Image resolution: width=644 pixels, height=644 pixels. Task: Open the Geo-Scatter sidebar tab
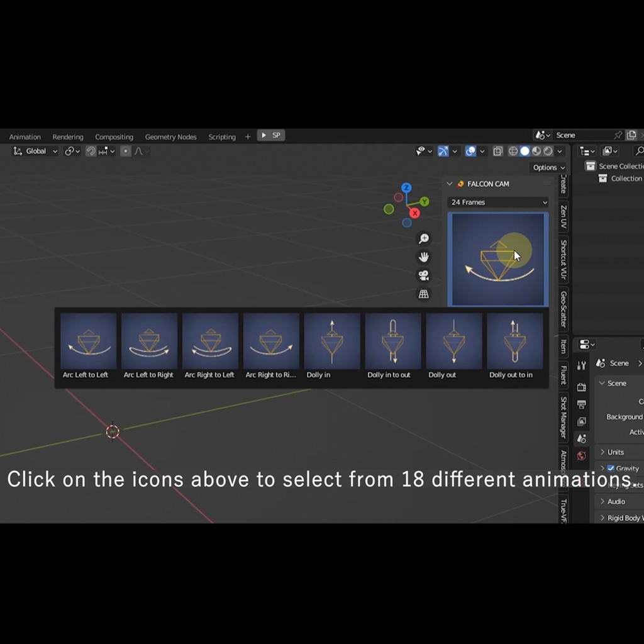[x=563, y=309]
